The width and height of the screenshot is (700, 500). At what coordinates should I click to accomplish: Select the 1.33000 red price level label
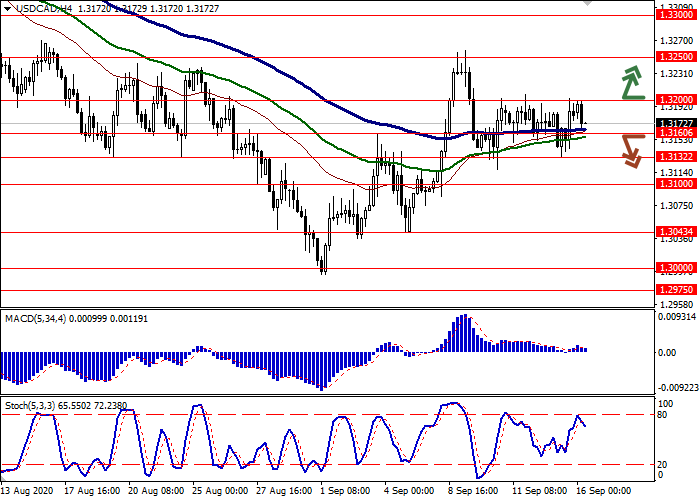tap(676, 43)
